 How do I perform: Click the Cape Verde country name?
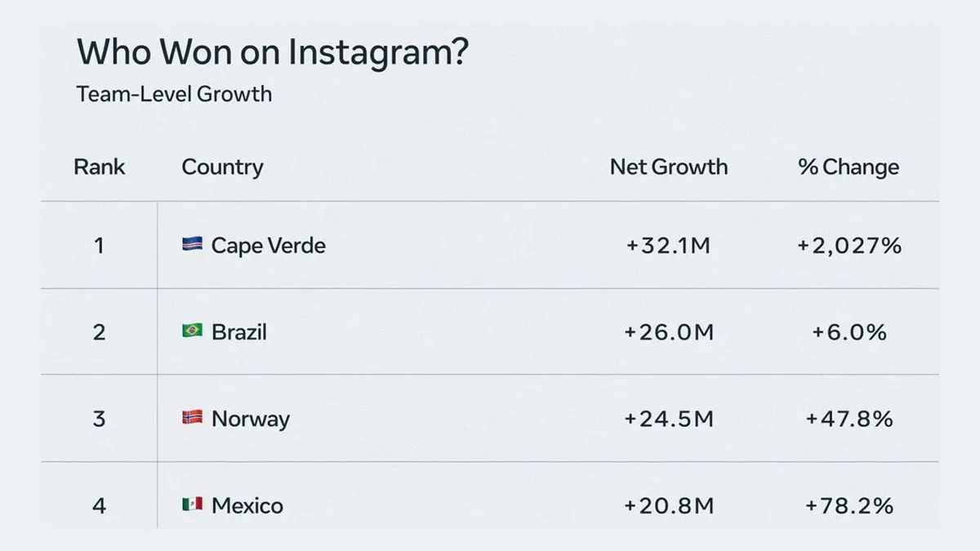(268, 245)
